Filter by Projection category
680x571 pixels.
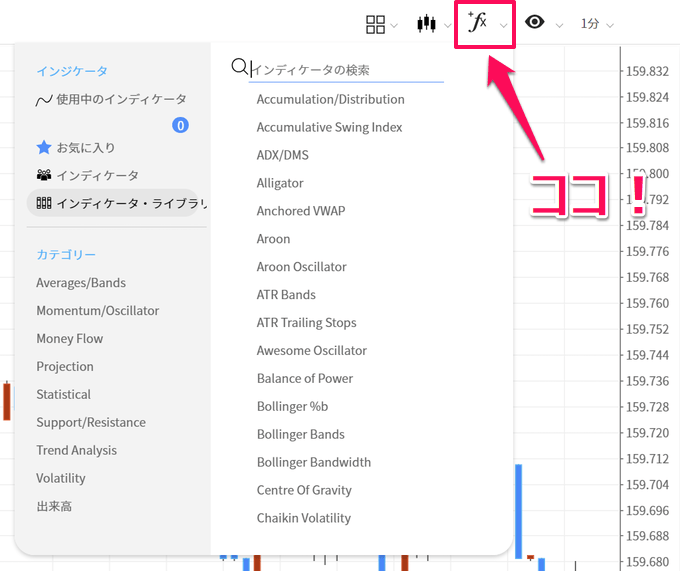pos(65,367)
